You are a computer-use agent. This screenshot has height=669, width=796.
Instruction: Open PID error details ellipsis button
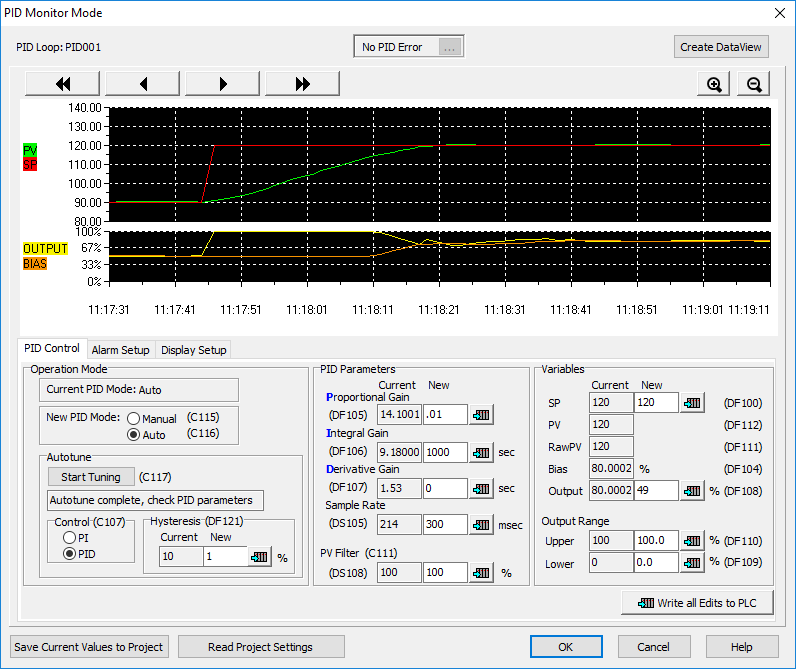coord(450,47)
